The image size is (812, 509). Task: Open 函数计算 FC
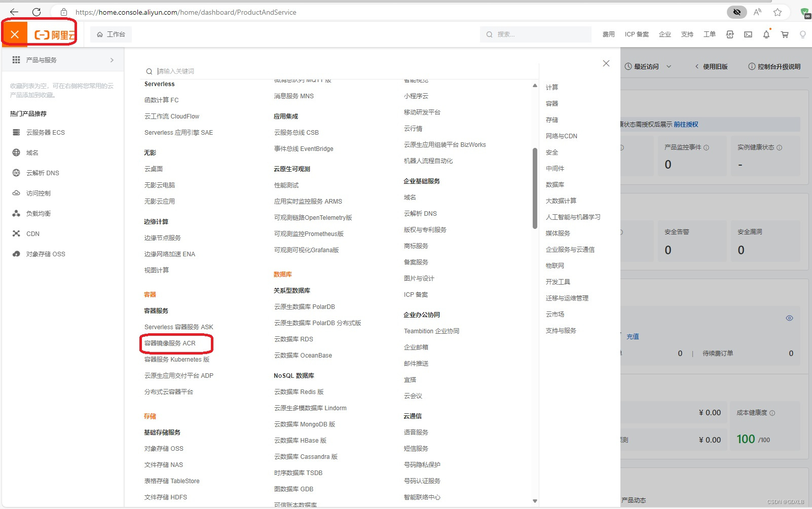tap(162, 100)
